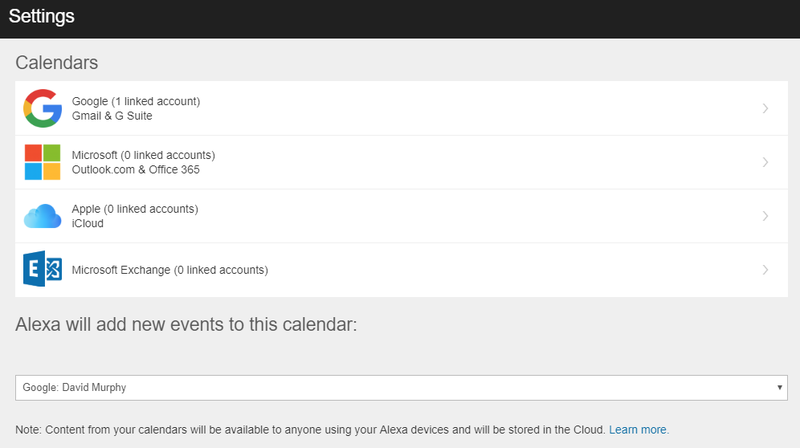
Task: Click the 'Settings' header title
Action: pos(41,16)
